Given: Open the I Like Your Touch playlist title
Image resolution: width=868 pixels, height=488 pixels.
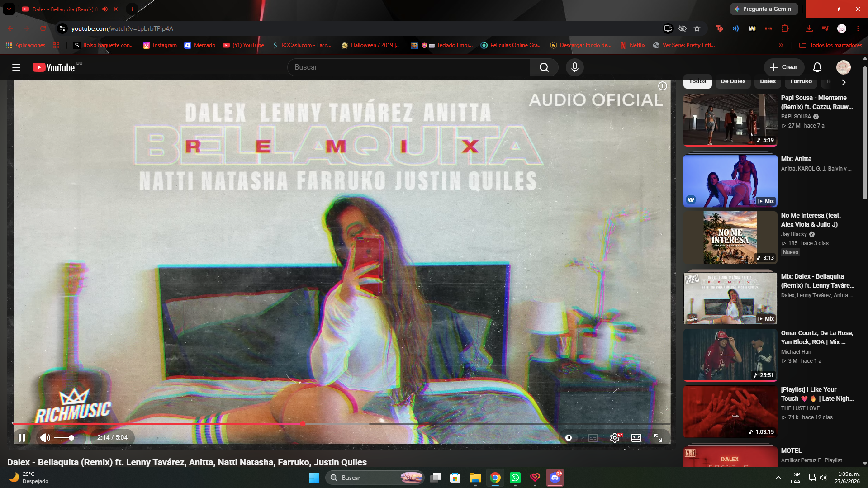Looking at the screenshot, I should (x=817, y=394).
